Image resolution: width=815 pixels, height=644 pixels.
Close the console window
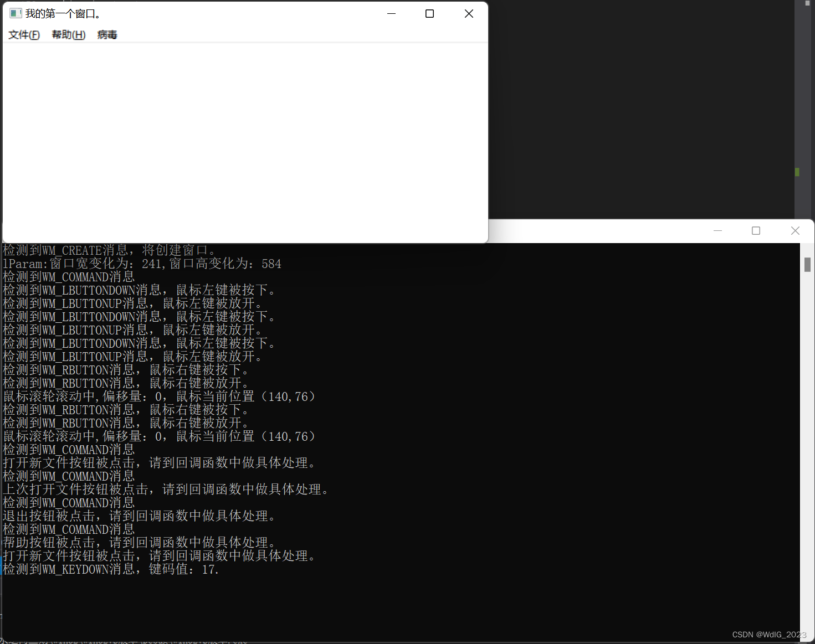(x=795, y=230)
